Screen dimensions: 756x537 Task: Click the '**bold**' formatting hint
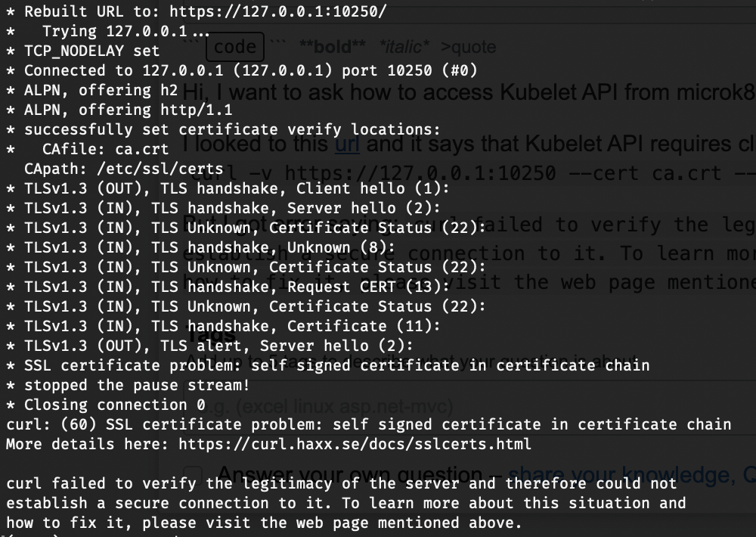point(332,47)
